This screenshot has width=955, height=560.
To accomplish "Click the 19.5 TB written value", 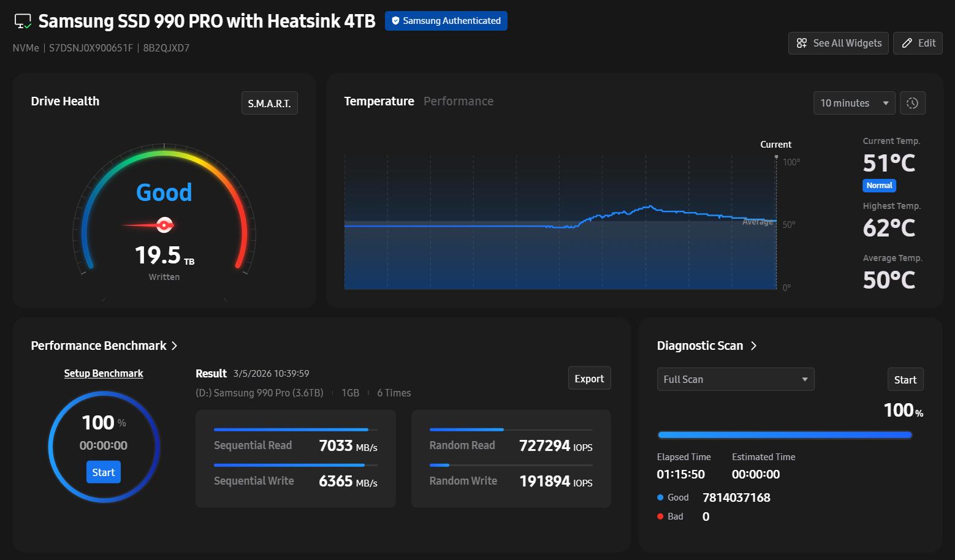I will (x=164, y=255).
